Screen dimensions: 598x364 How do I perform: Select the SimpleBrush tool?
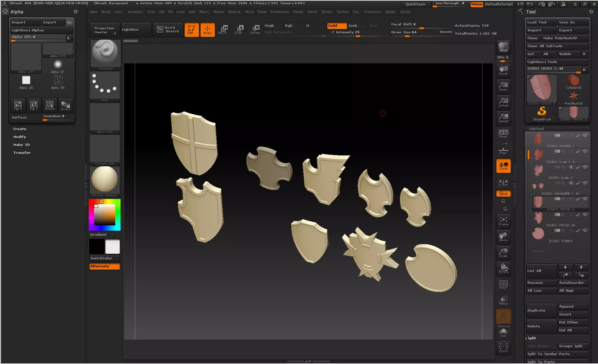coord(542,114)
